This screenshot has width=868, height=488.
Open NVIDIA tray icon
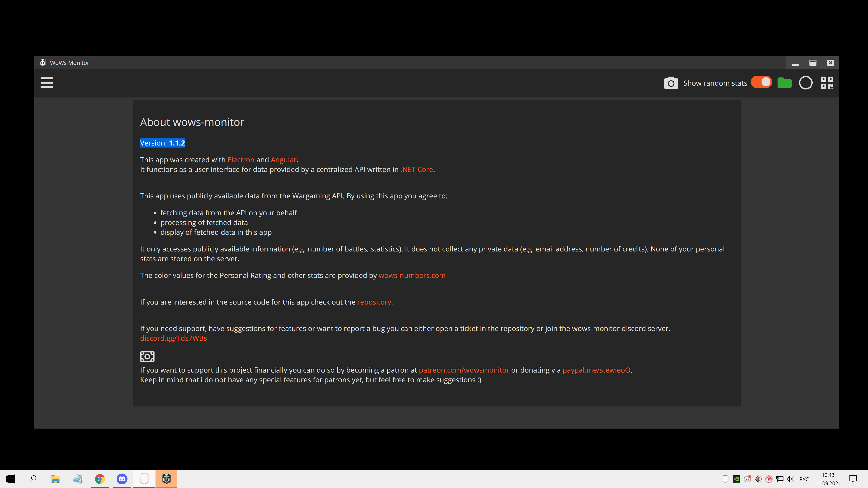pyautogui.click(x=736, y=479)
